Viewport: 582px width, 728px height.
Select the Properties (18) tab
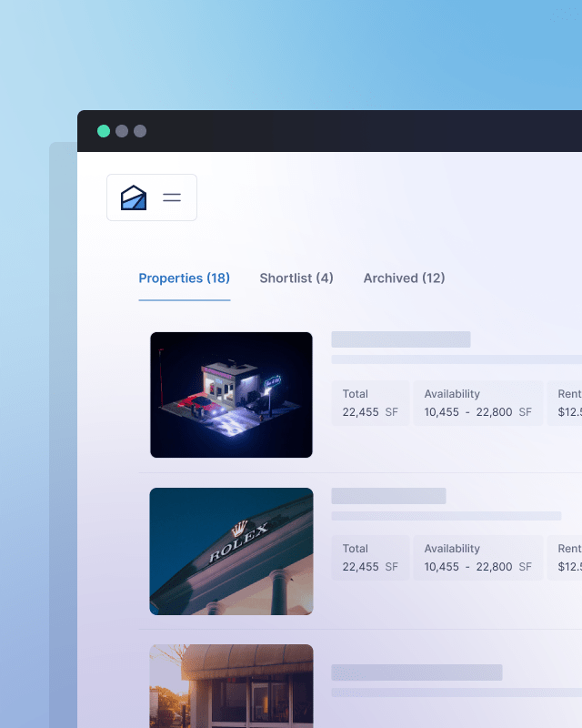(185, 278)
